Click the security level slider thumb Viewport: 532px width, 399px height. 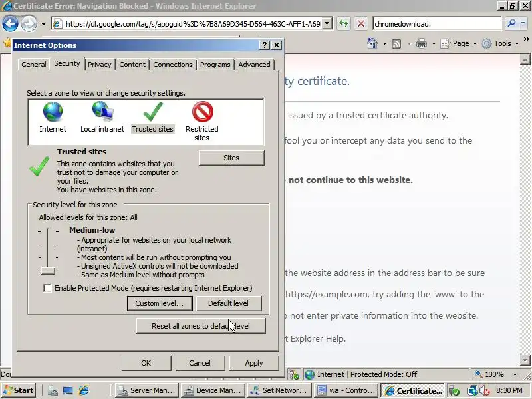click(48, 271)
